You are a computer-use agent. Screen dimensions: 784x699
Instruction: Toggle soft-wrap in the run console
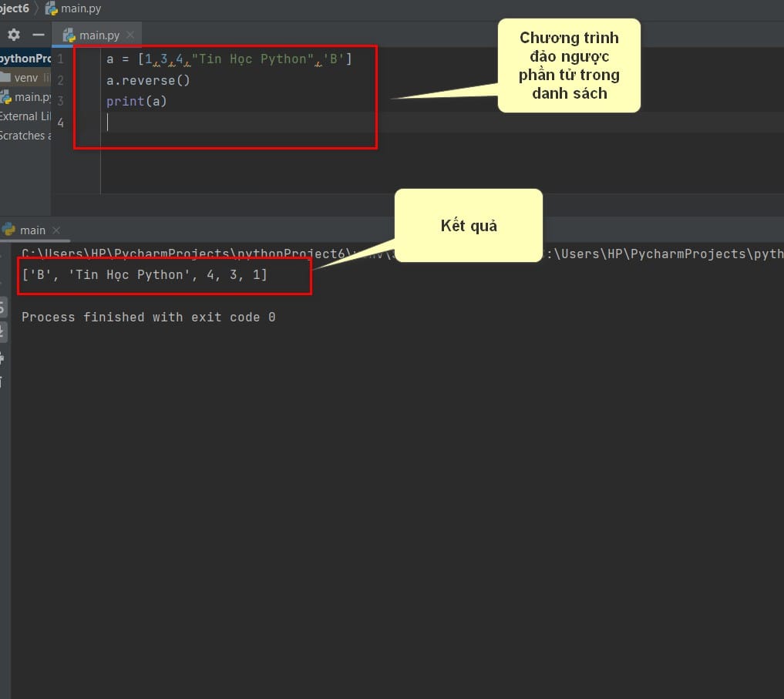2,309
